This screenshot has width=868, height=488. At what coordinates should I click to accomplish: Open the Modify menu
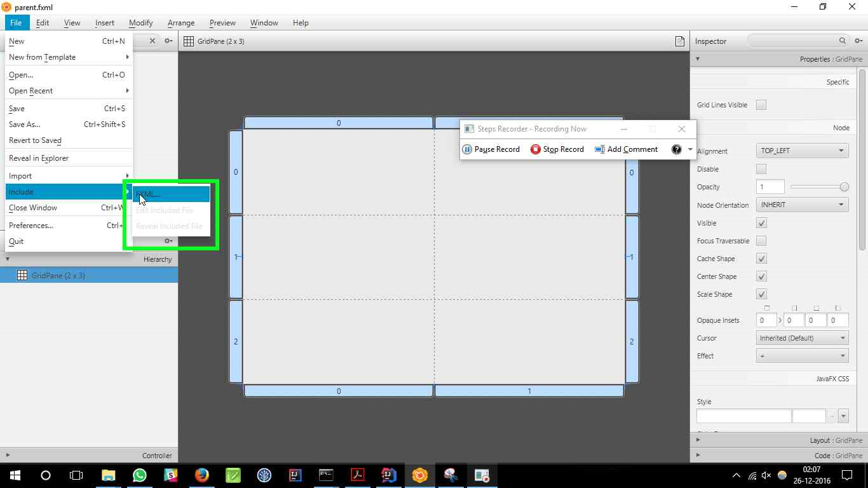point(140,22)
